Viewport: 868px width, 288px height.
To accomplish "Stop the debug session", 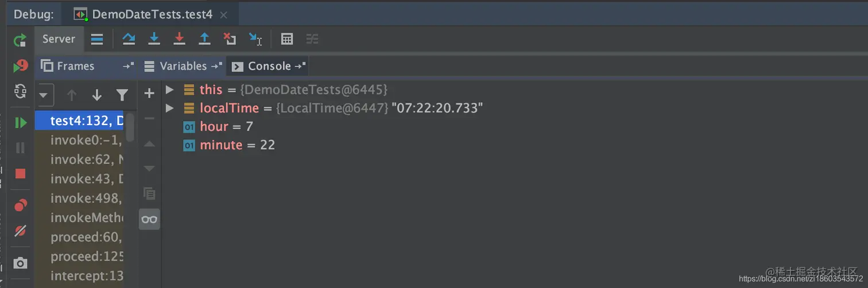I will pyautogui.click(x=20, y=173).
